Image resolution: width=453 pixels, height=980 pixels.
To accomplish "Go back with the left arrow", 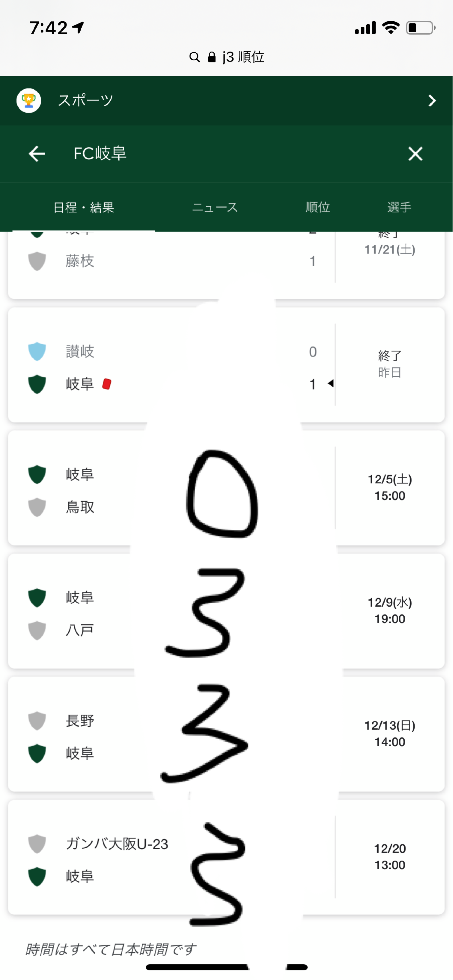I will [37, 154].
